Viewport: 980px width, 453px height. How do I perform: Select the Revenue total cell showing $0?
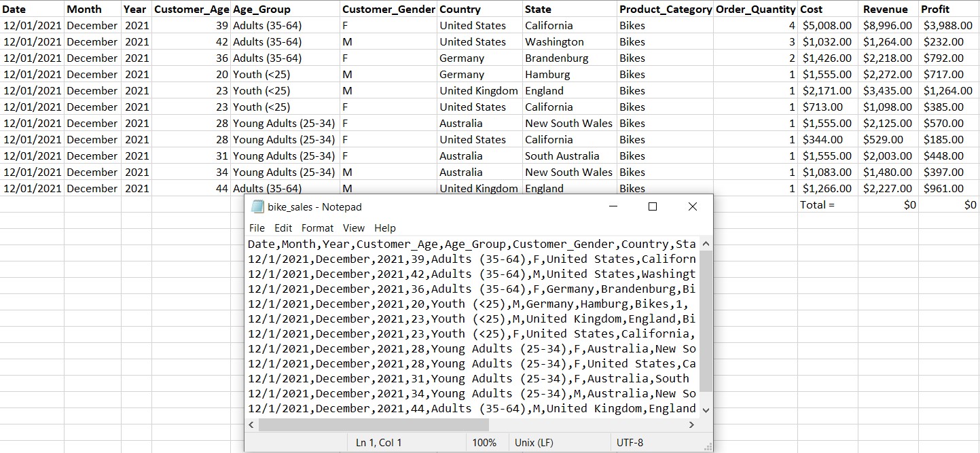(x=888, y=205)
